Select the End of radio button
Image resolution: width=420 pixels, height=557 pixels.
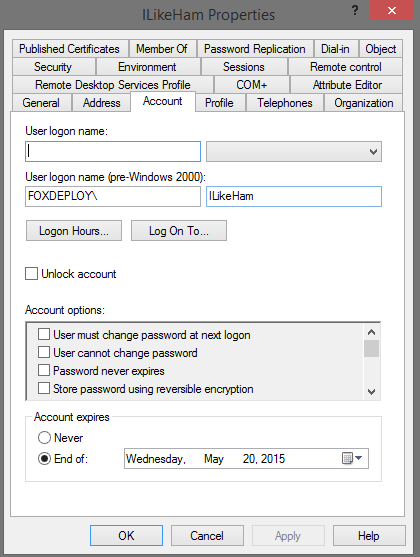pos(44,459)
